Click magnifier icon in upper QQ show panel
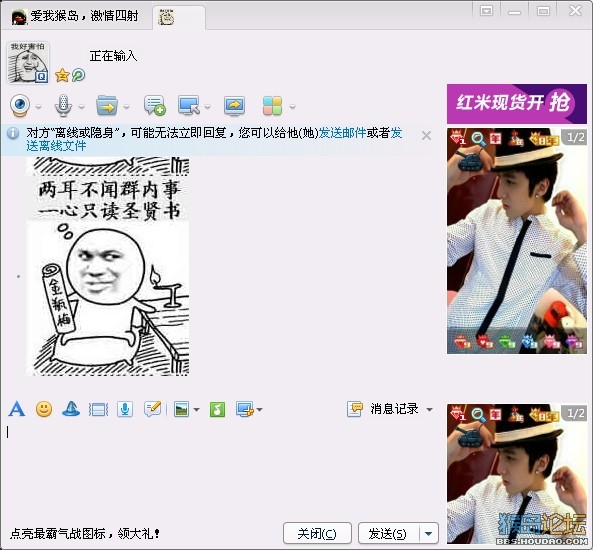 point(478,138)
